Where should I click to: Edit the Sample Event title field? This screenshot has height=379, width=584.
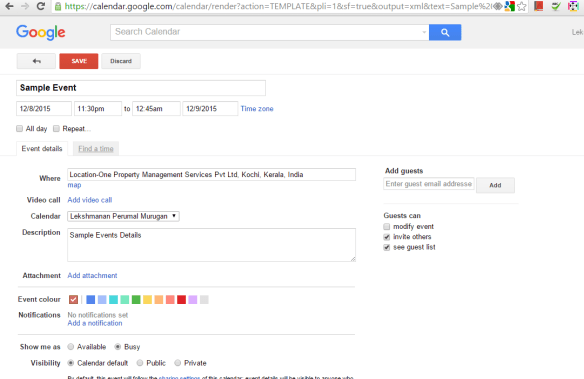tap(141, 88)
